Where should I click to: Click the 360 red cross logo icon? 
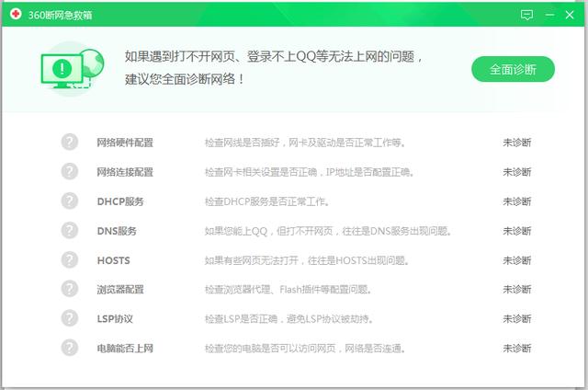[16, 15]
